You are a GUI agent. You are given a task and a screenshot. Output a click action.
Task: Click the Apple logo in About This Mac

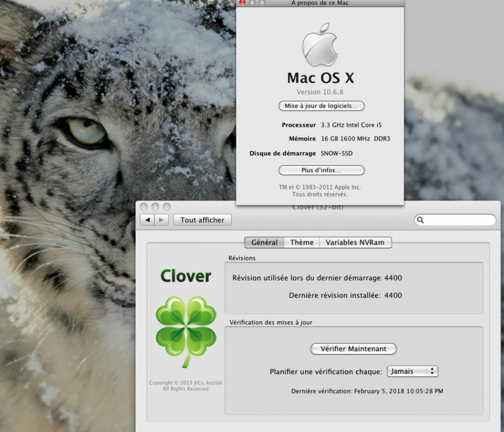pos(320,44)
